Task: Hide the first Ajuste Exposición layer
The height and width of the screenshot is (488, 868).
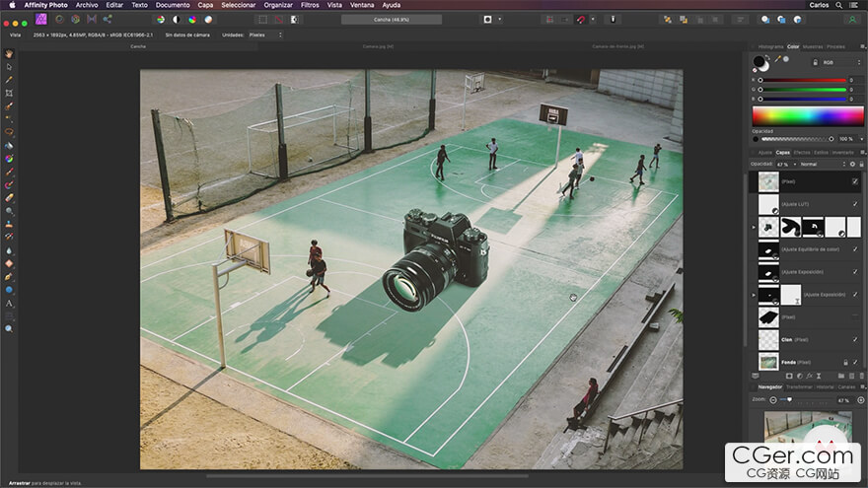Action: click(855, 272)
